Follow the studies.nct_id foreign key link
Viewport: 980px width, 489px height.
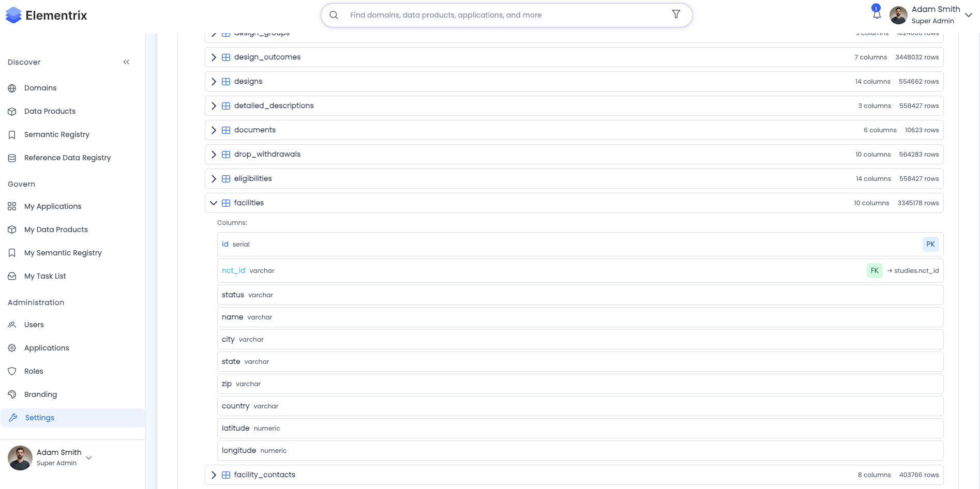[x=915, y=270]
